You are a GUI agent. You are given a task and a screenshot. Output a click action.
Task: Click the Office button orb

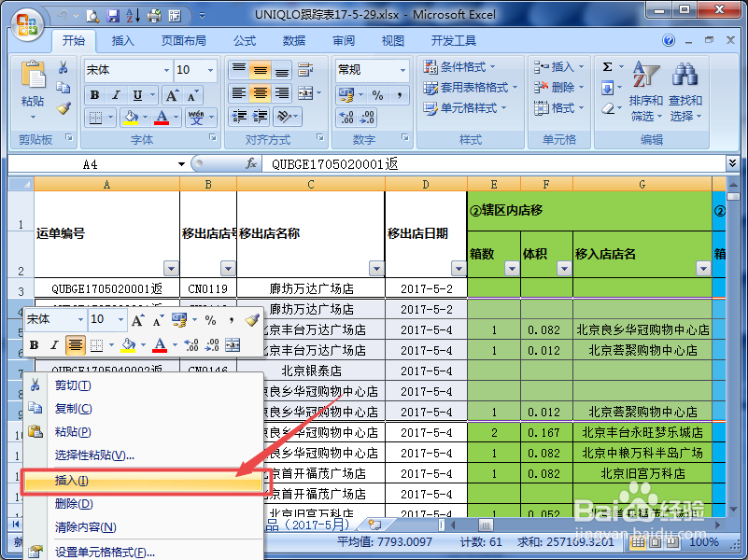click(27, 24)
